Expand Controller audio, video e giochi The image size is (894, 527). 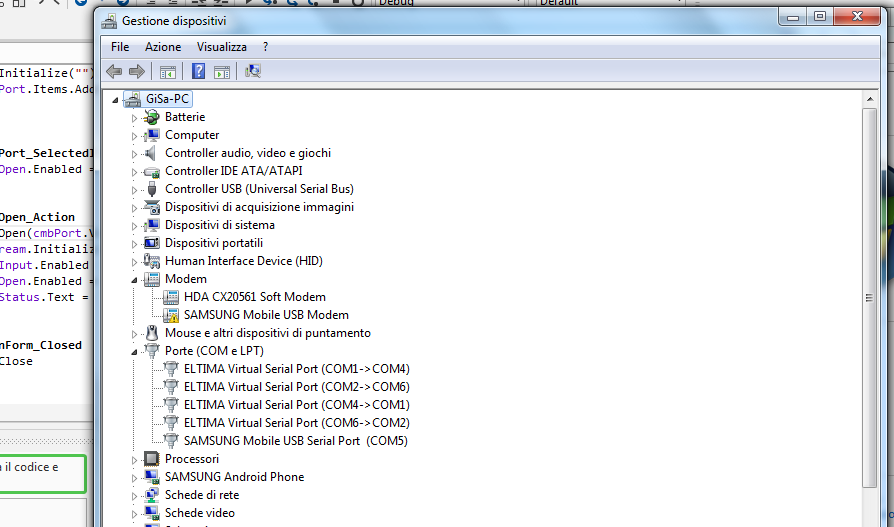[x=135, y=154]
